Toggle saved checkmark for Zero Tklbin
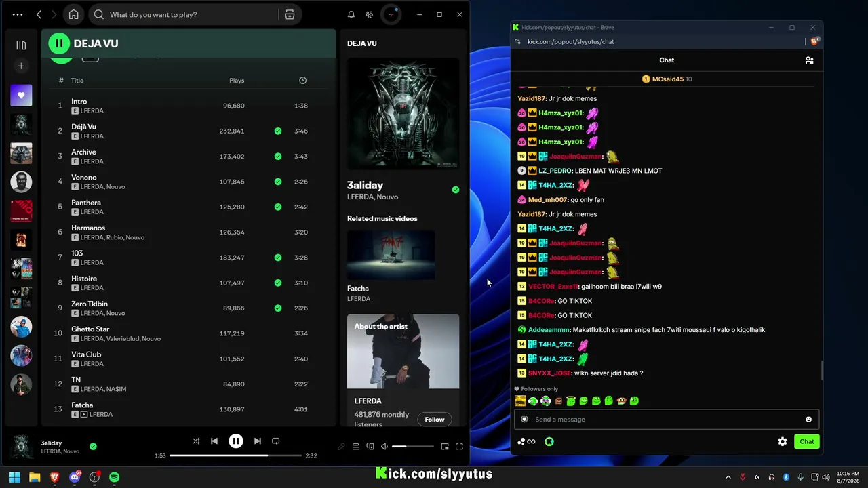Image resolution: width=868 pixels, height=488 pixels. (x=278, y=308)
